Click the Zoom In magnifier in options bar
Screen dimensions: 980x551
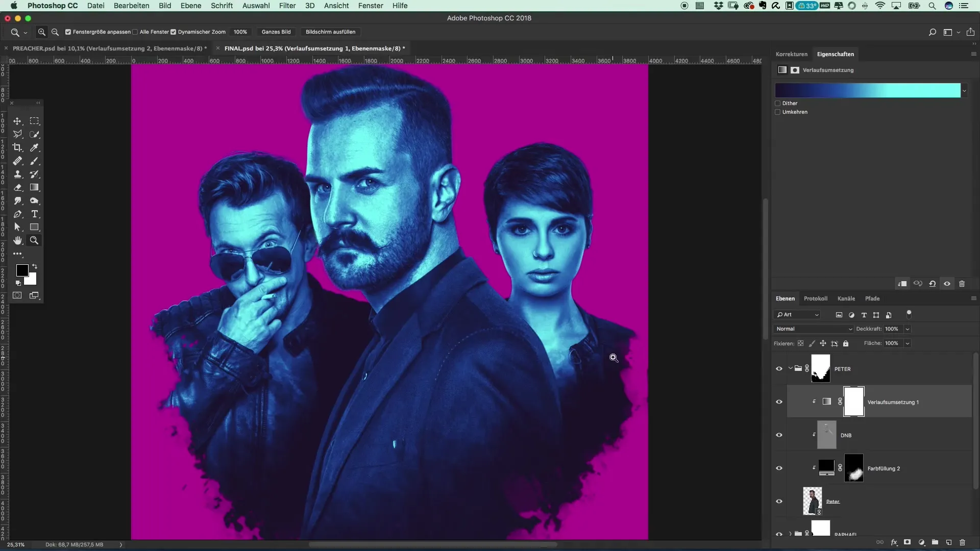coord(42,32)
